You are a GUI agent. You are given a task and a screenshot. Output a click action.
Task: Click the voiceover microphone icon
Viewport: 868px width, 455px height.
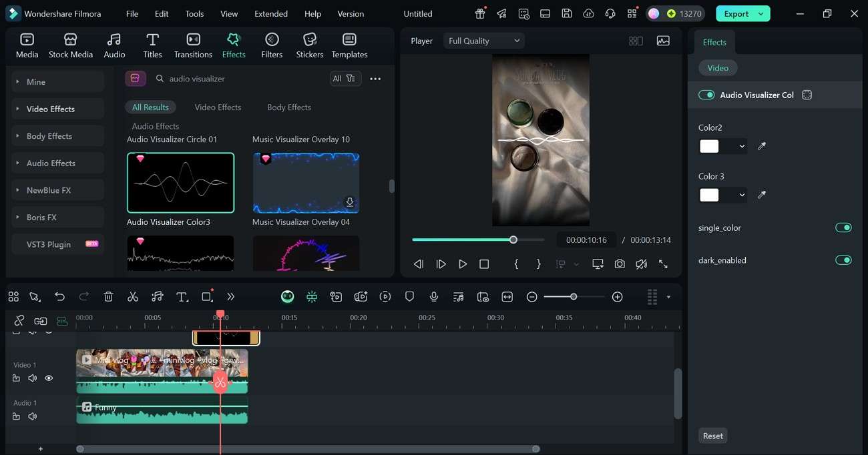[x=434, y=297]
